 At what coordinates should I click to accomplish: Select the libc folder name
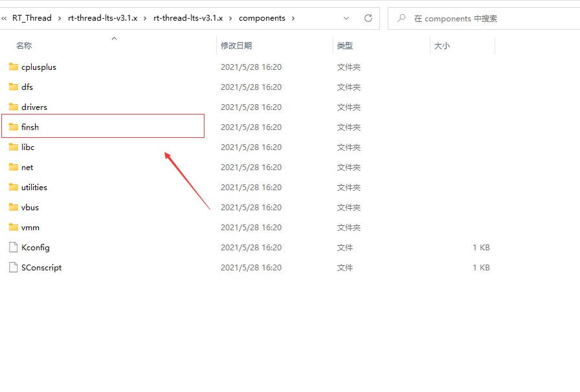[x=28, y=147]
